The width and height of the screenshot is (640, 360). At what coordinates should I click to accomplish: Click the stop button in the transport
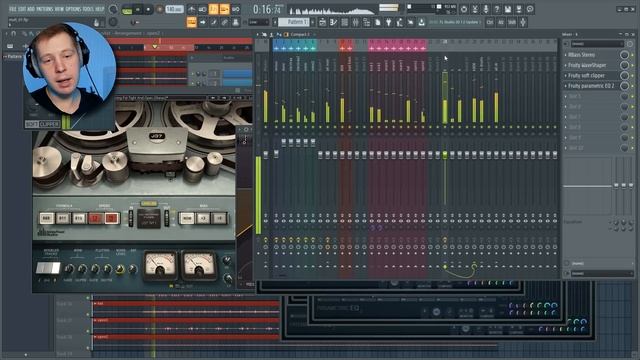[148, 9]
